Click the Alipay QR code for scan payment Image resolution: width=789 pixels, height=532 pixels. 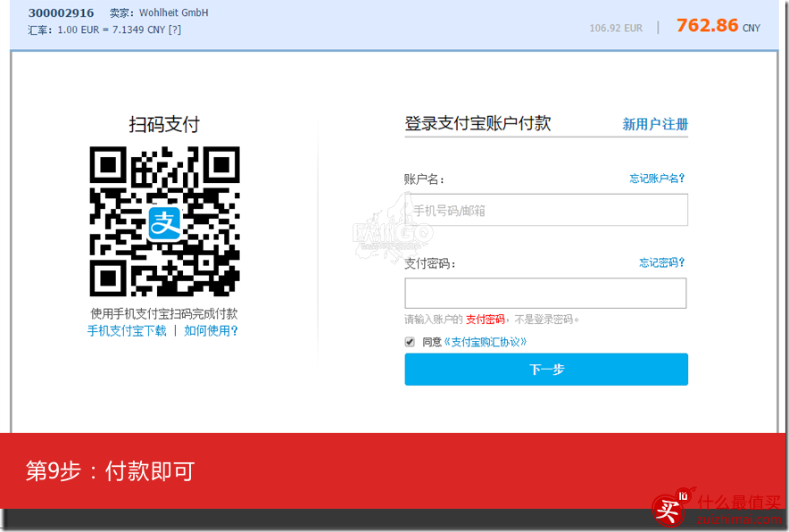pyautogui.click(x=164, y=221)
